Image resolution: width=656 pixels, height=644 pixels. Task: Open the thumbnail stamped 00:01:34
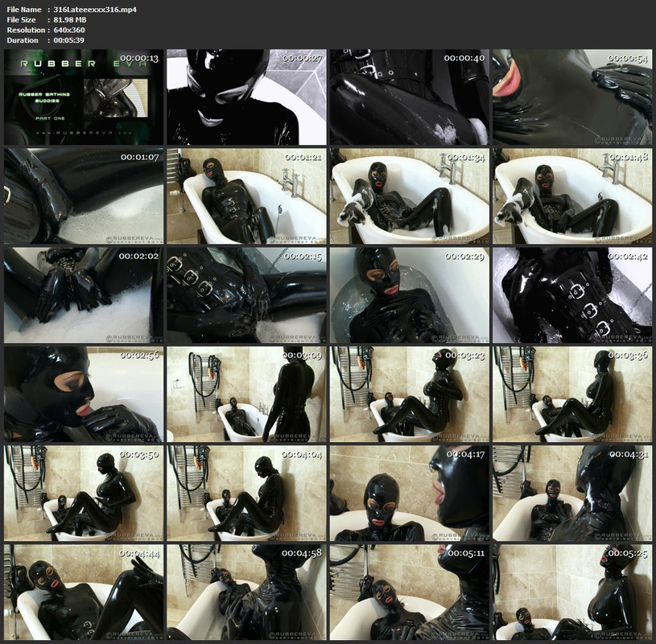coord(409,196)
